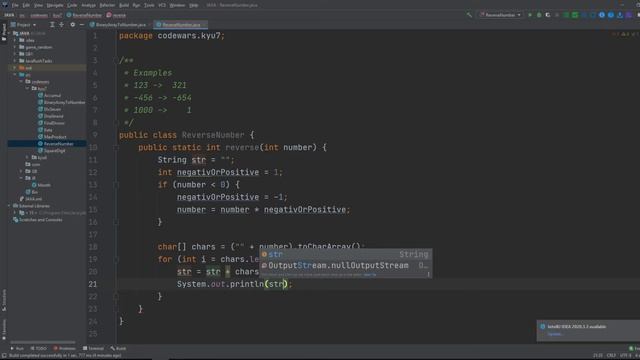Viewport: 640px width, 360px height.
Task: Click the purple icon at toolbar end
Action: tap(629, 15)
